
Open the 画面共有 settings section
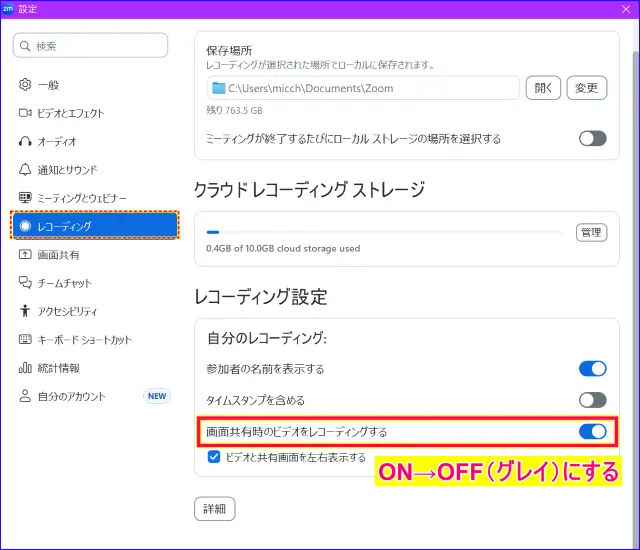pos(94,254)
